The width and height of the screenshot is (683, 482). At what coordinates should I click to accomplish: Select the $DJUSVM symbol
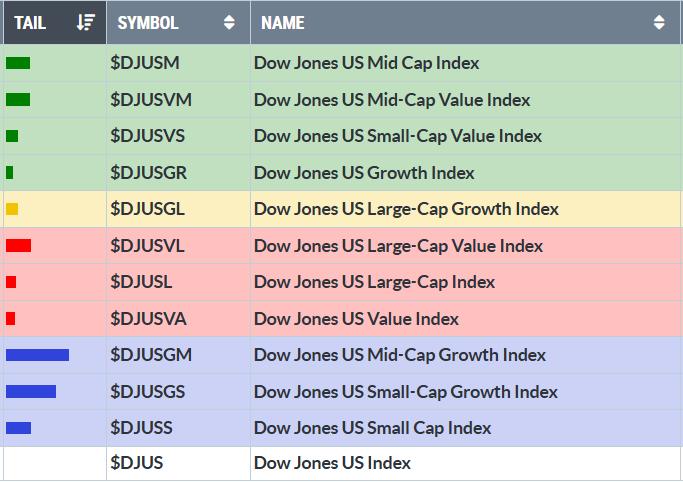click(151, 100)
